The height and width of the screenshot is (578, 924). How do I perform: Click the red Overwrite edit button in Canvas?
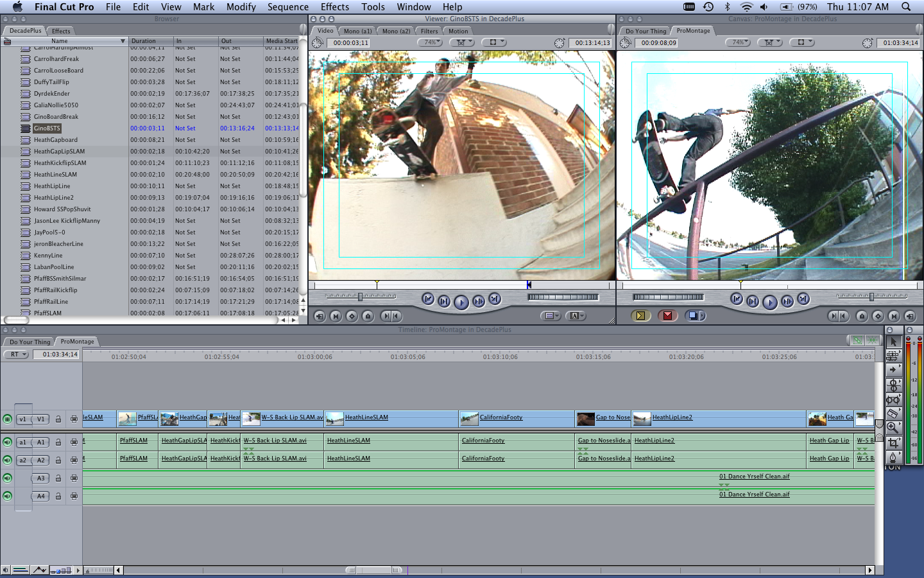pyautogui.click(x=667, y=315)
